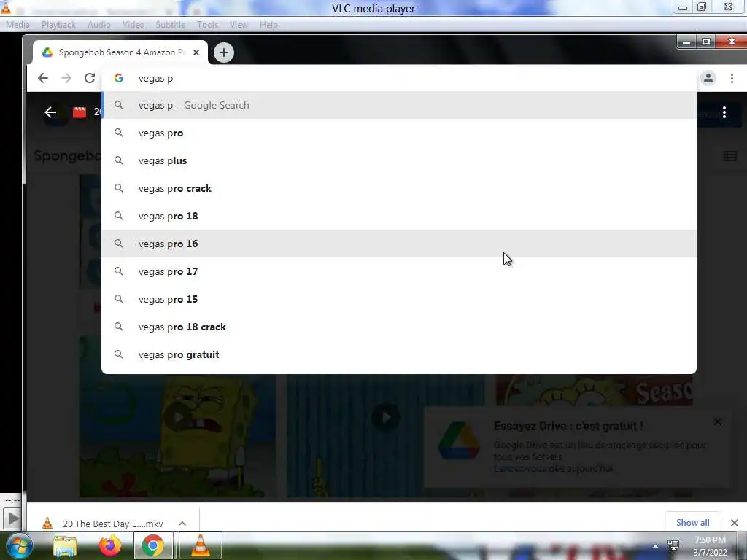Viewport: 747px width, 560px height.
Task: Click Show all downloads
Action: click(692, 522)
